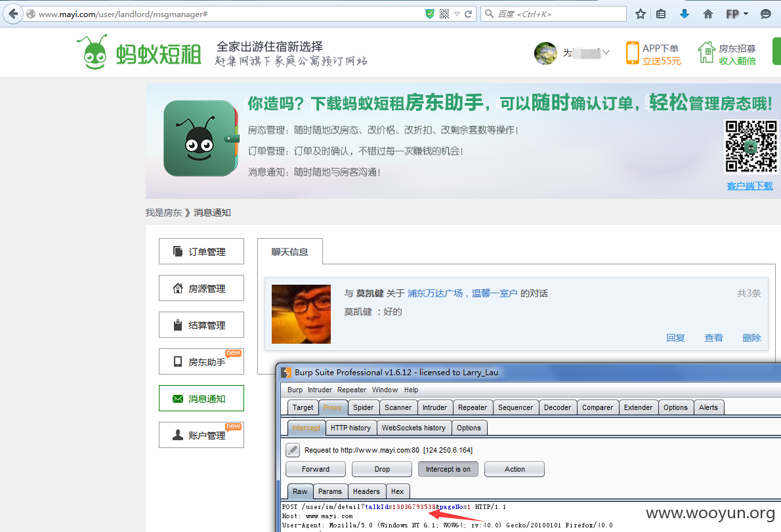Click the 房东招募 house icon
The image size is (781, 532).
pos(706,52)
